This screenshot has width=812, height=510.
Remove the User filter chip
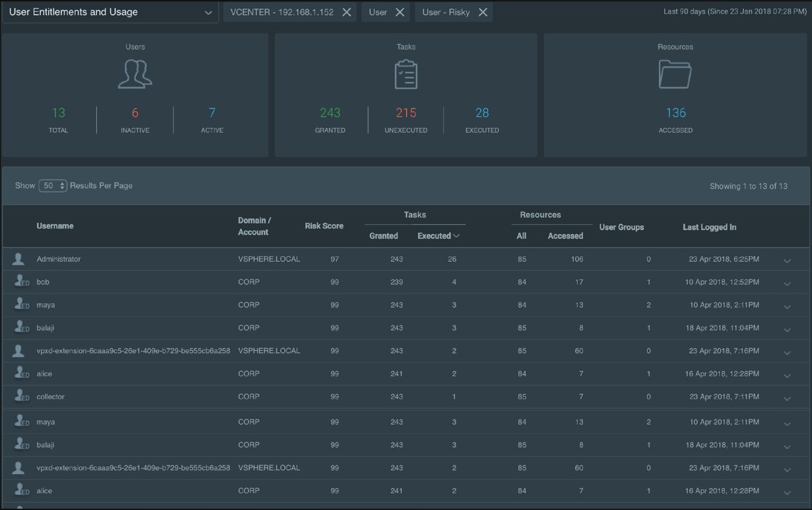400,12
